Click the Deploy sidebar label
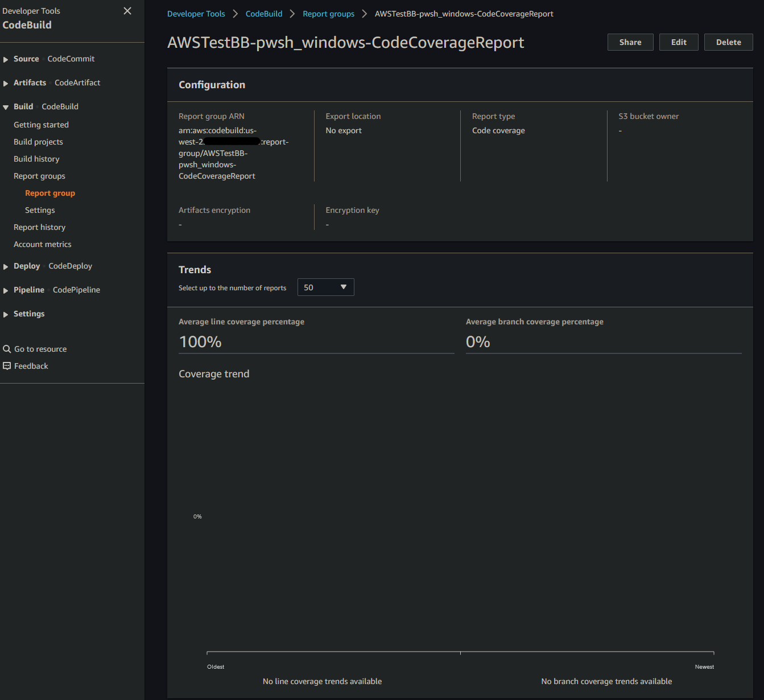 click(27, 266)
